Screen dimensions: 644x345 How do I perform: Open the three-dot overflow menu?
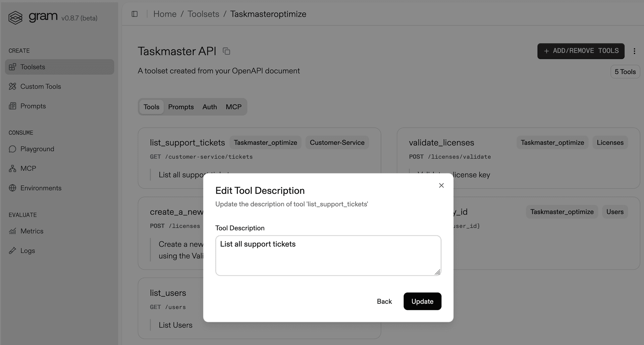point(635,51)
